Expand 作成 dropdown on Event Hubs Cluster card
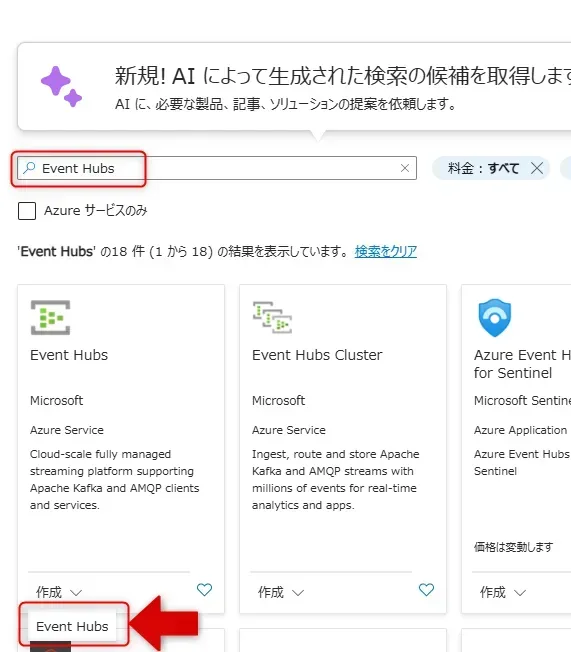The width and height of the screenshot is (571, 652). pyautogui.click(x=281, y=592)
